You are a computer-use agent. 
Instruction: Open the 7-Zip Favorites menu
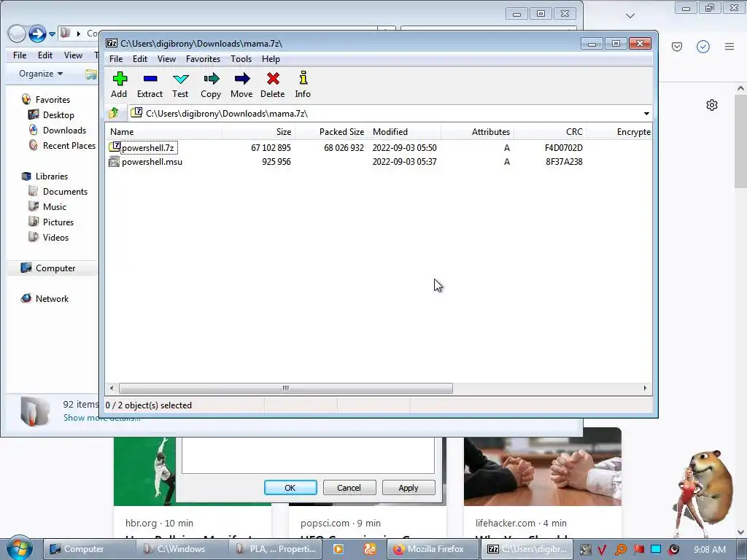pos(203,59)
